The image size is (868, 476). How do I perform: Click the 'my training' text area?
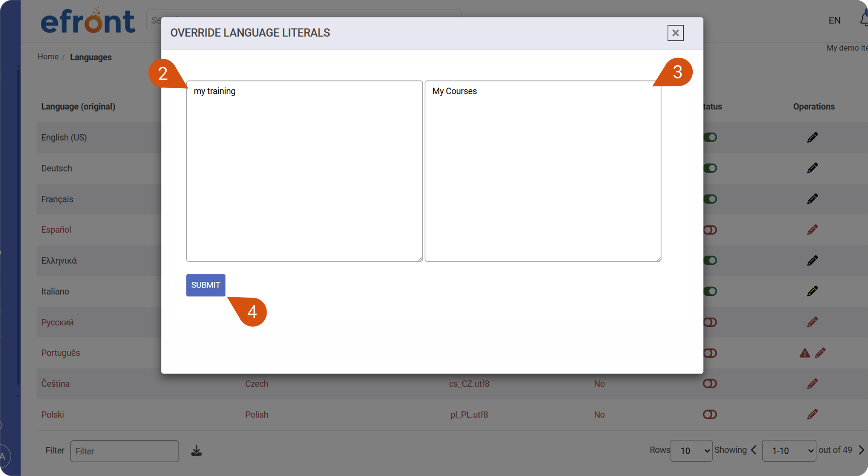[x=304, y=171]
